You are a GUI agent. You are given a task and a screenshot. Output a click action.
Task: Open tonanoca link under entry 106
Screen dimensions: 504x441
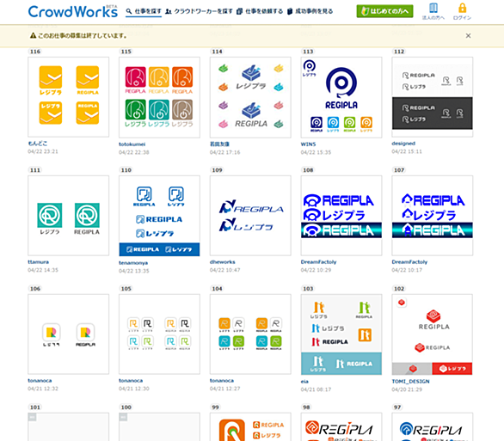(40, 381)
